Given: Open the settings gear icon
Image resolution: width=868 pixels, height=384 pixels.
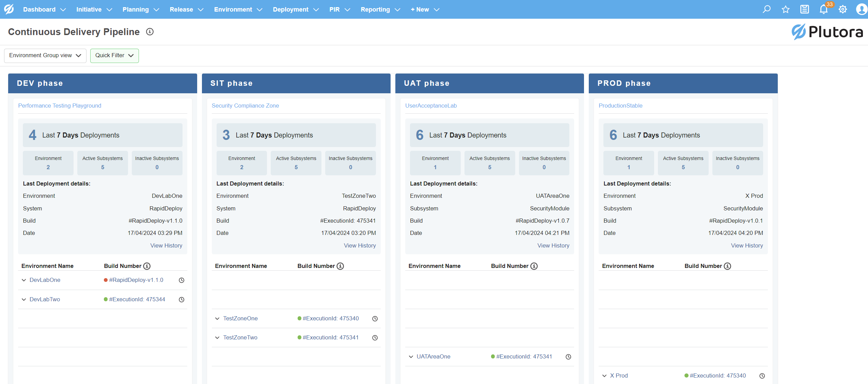Looking at the screenshot, I should pos(843,9).
